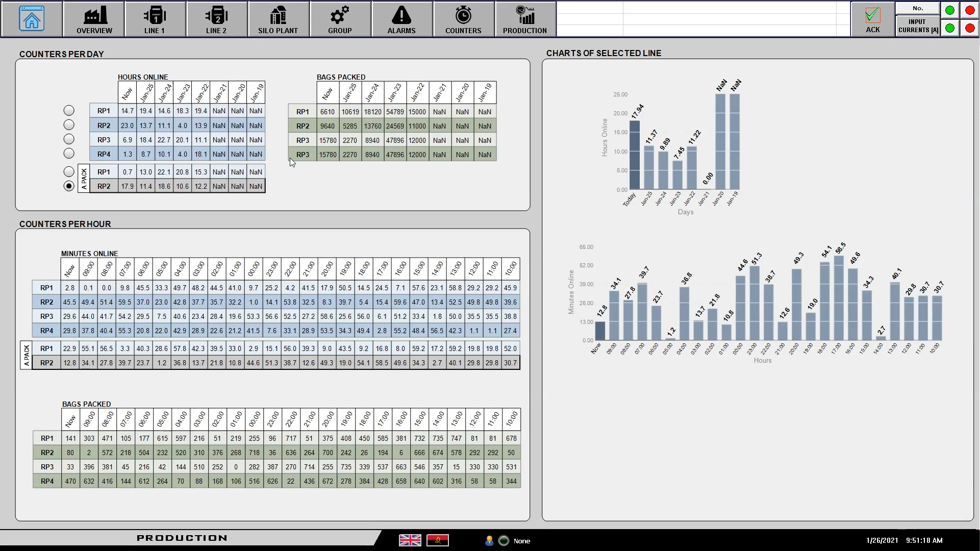This screenshot has height=551, width=980.
Task: Open the Alarms screen
Action: [x=401, y=19]
